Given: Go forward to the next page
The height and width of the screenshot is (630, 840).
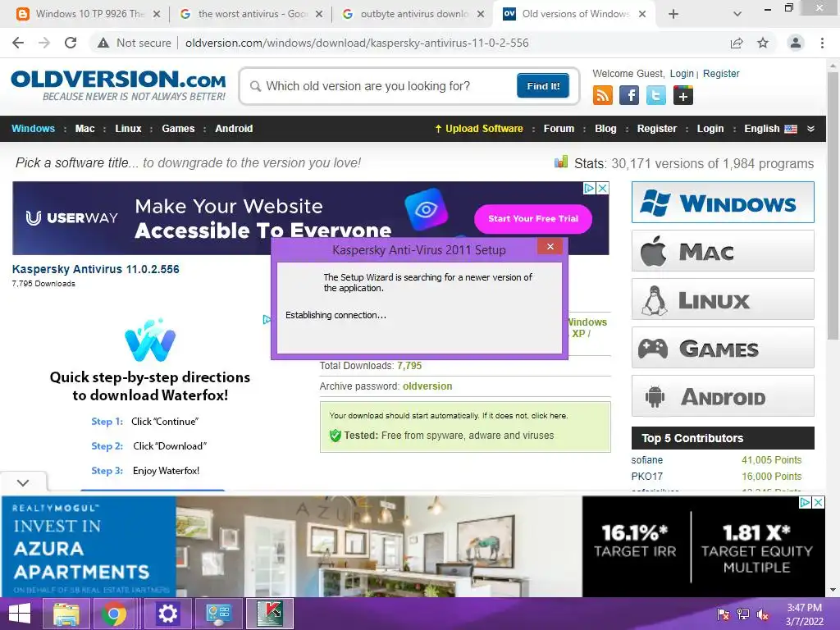Looking at the screenshot, I should (44, 43).
